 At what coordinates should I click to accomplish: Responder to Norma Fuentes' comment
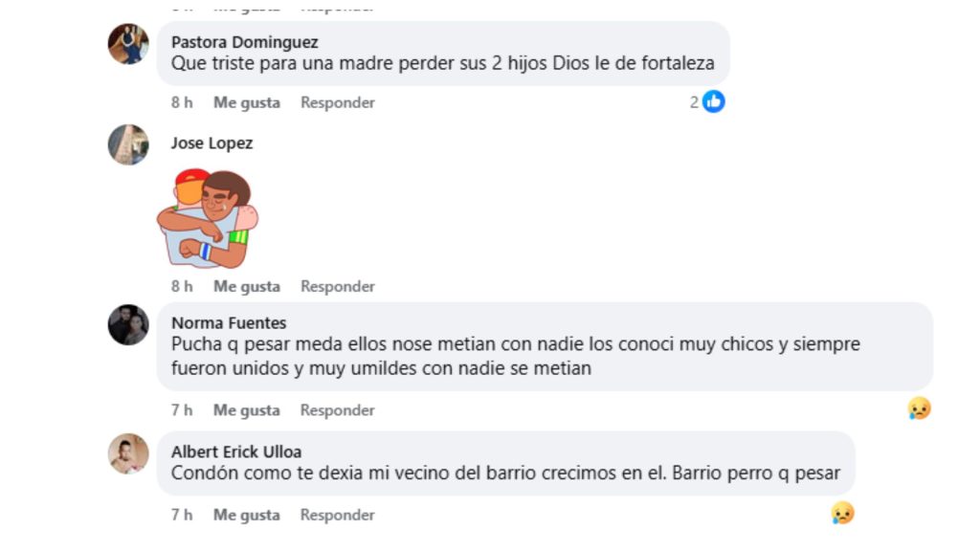pyautogui.click(x=336, y=409)
